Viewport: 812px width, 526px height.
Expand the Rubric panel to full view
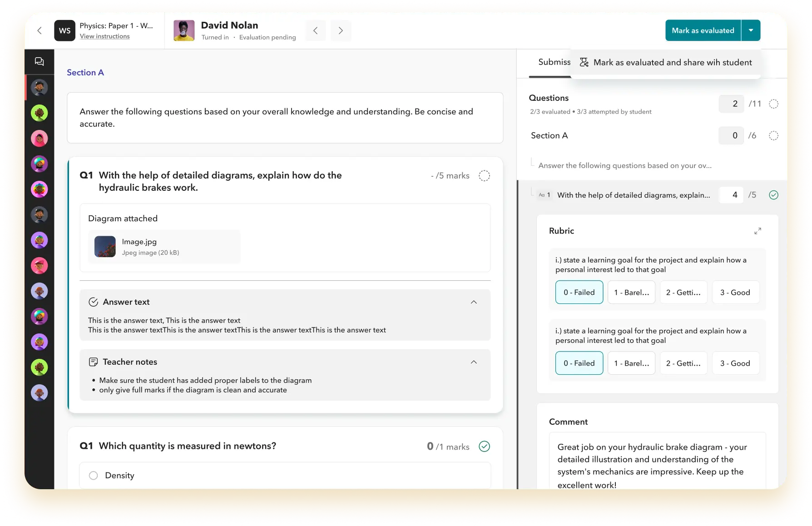[x=758, y=231]
